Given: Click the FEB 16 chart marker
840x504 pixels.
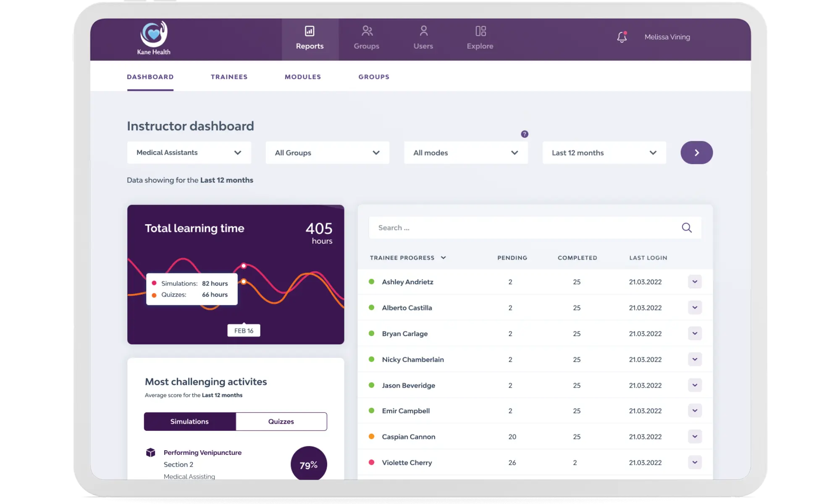Looking at the screenshot, I should click(x=244, y=331).
